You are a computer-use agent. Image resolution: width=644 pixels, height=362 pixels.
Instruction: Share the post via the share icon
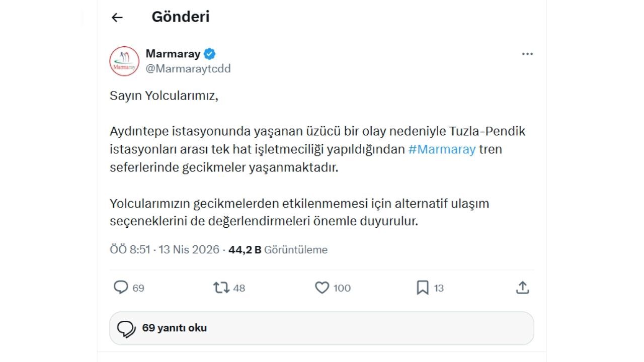(523, 288)
